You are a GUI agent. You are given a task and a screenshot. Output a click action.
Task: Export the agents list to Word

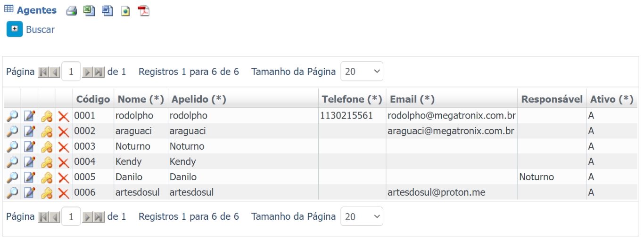pyautogui.click(x=107, y=11)
